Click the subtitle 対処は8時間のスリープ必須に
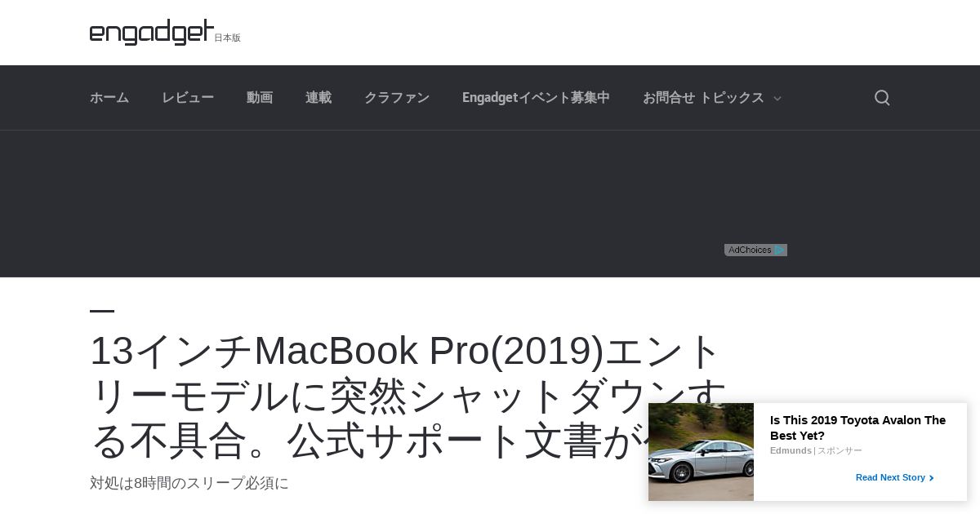The image size is (980, 514). point(189,483)
